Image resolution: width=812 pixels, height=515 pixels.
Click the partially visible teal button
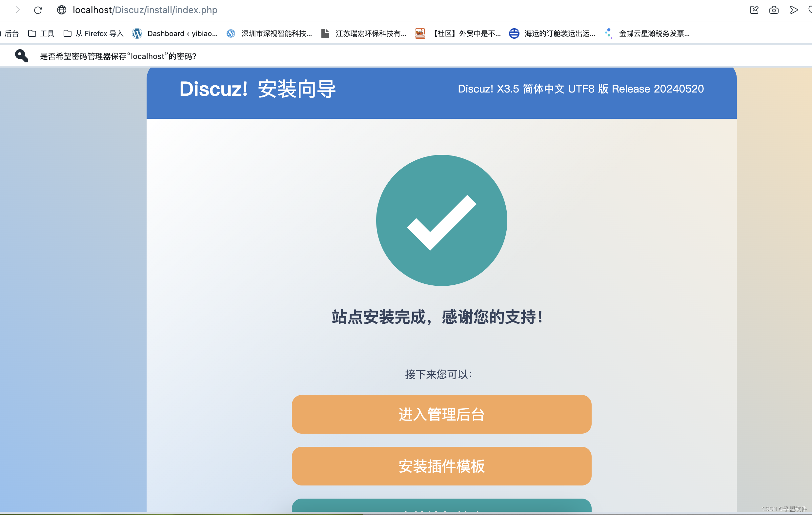[x=441, y=505]
